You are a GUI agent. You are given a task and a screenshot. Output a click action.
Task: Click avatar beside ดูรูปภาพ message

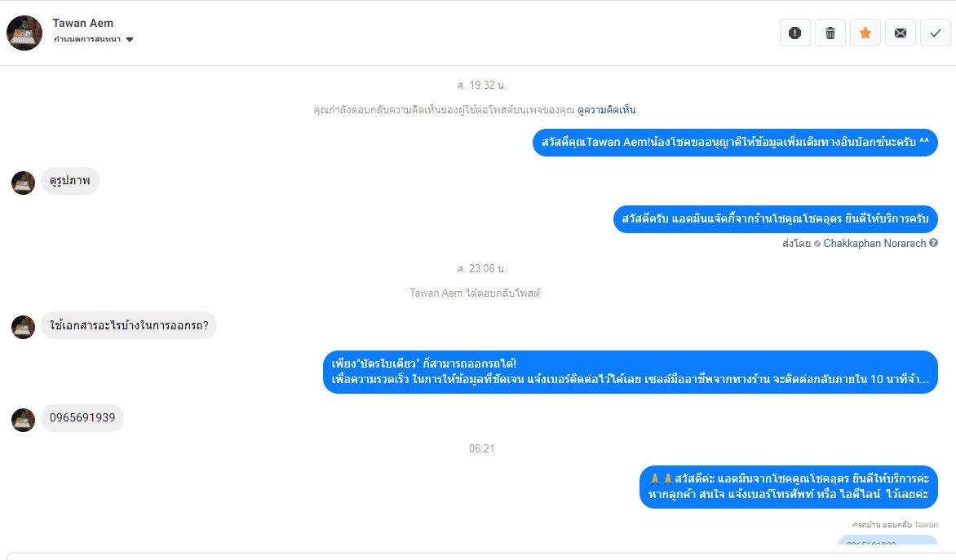(x=23, y=183)
